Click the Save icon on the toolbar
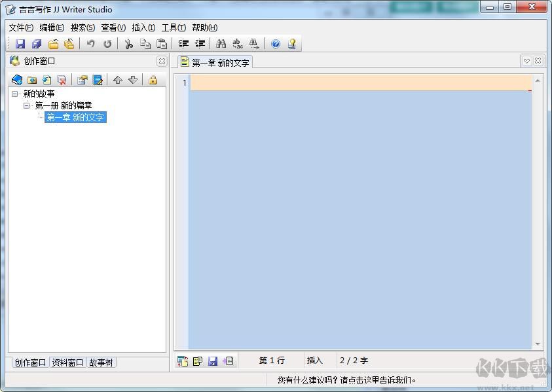552x392 pixels. (20, 43)
